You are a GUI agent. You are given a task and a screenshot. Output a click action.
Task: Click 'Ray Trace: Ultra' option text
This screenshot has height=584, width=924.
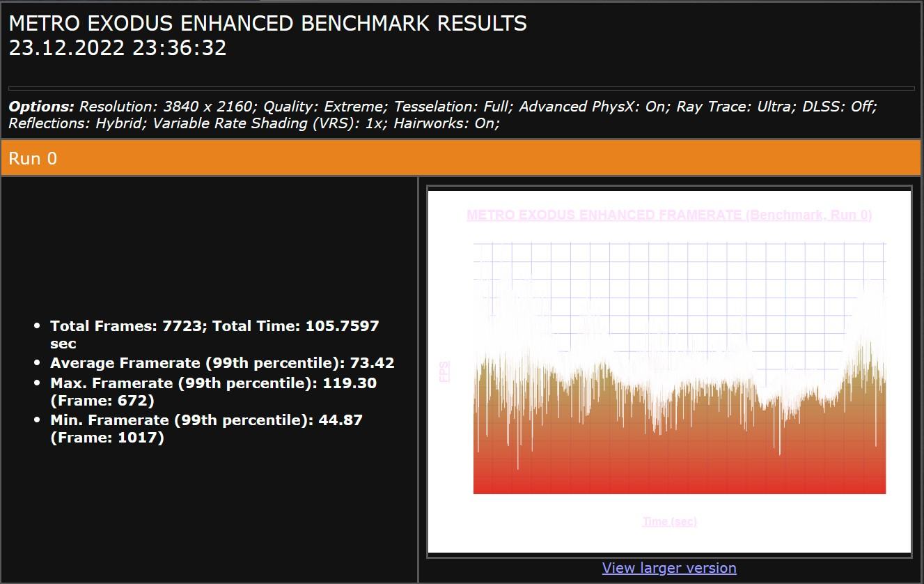click(x=736, y=107)
